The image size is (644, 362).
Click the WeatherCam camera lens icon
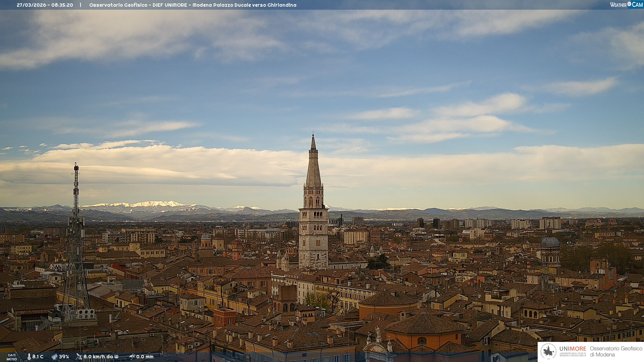coord(629,4)
